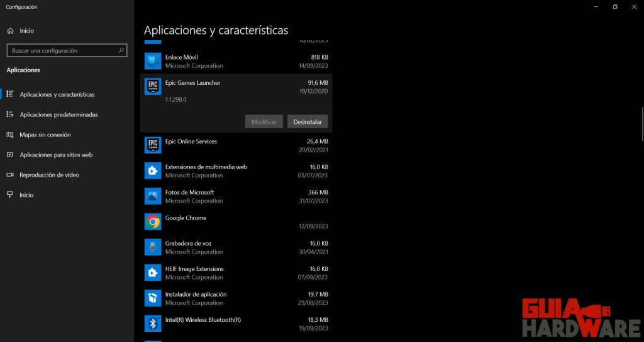Click the 18,3 MB size value
This screenshot has height=342, width=644.
(x=318, y=319)
